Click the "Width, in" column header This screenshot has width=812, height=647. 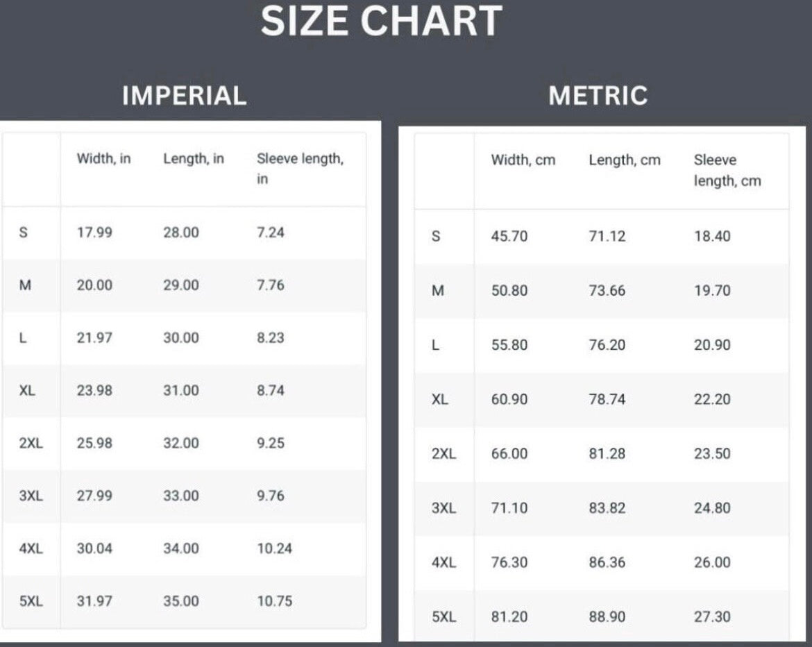click(x=103, y=158)
